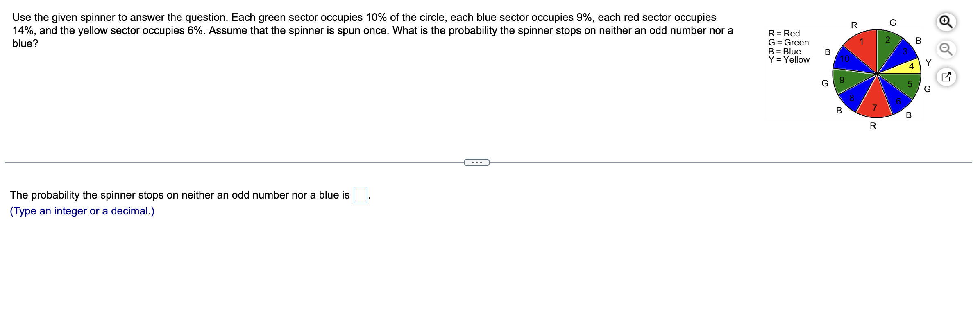Select the text 'Type an integer or a decimal'
980x334 pixels.
click(81, 211)
